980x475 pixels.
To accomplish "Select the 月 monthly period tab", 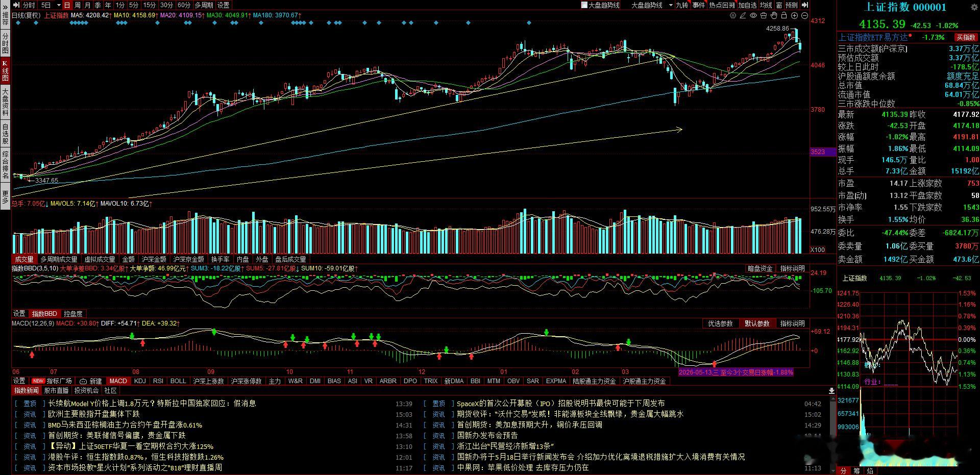I will pyautogui.click(x=88, y=5).
